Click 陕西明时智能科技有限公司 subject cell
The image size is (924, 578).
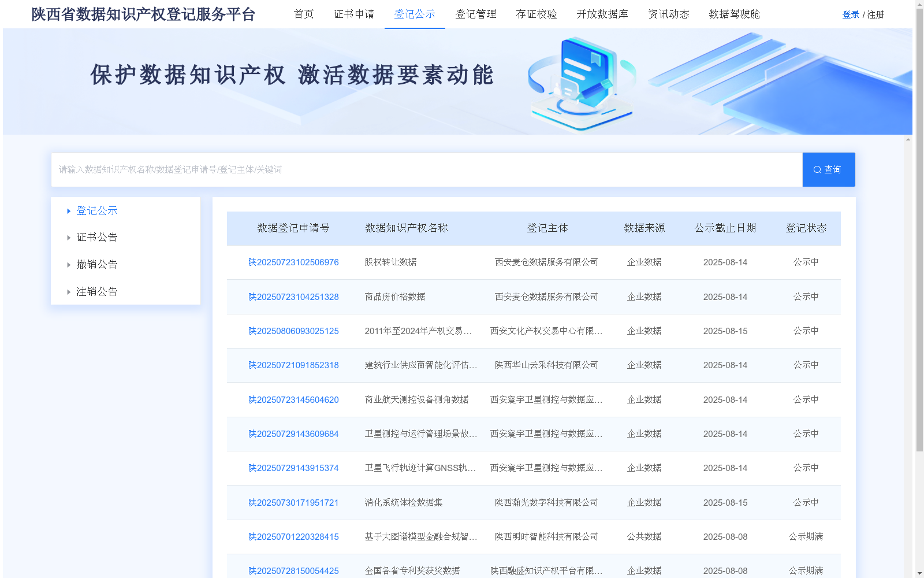pos(546,537)
